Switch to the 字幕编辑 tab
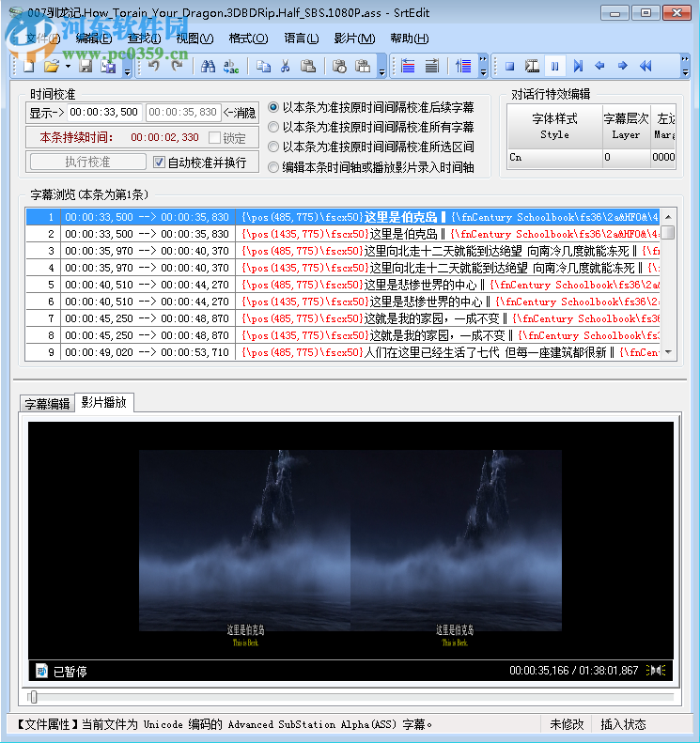Screen dimensions: 700x743 pyautogui.click(x=47, y=404)
